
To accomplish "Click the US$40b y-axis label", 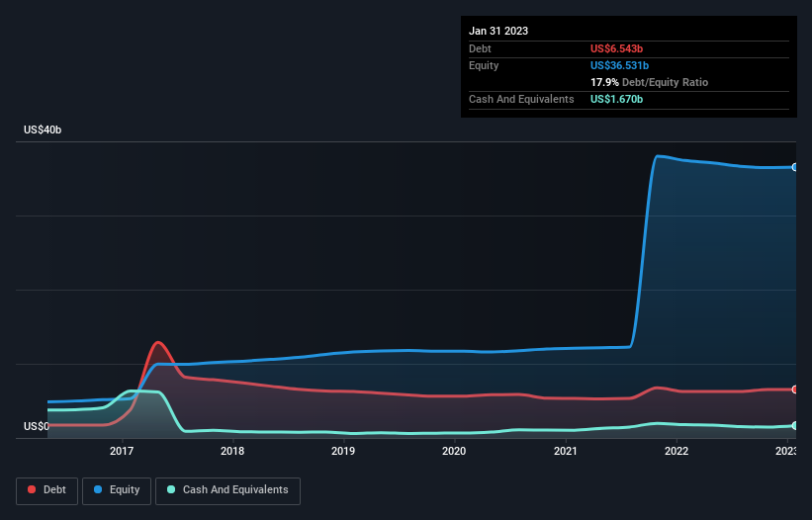I will (x=43, y=130).
